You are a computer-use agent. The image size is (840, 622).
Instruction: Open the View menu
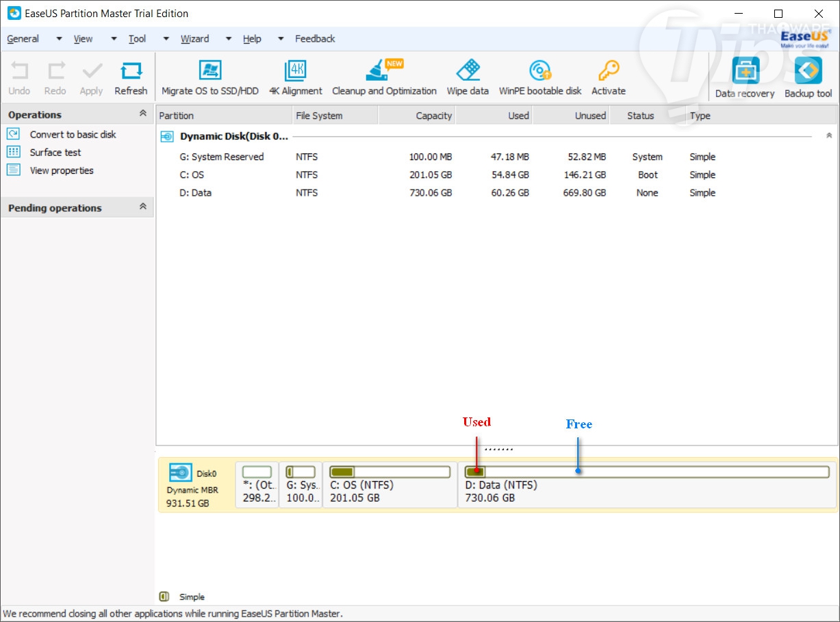click(x=84, y=39)
